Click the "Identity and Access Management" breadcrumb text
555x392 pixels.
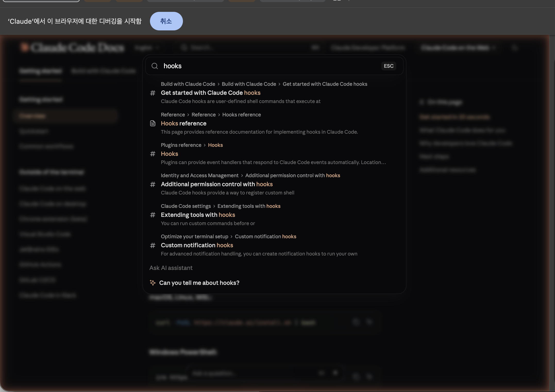click(x=200, y=175)
